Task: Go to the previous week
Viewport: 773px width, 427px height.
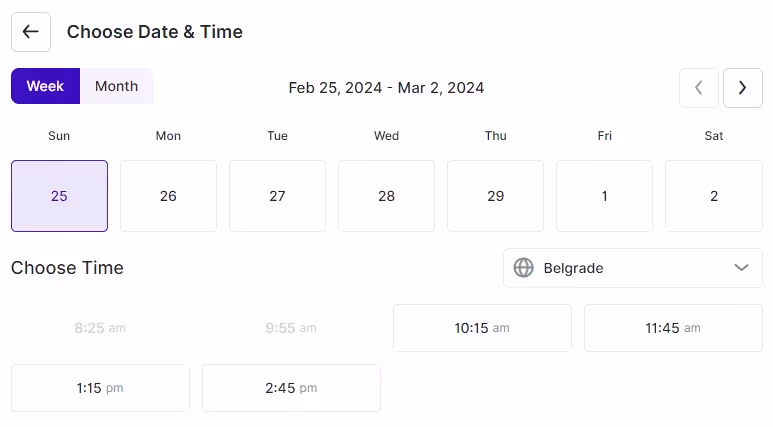Action: tap(699, 88)
